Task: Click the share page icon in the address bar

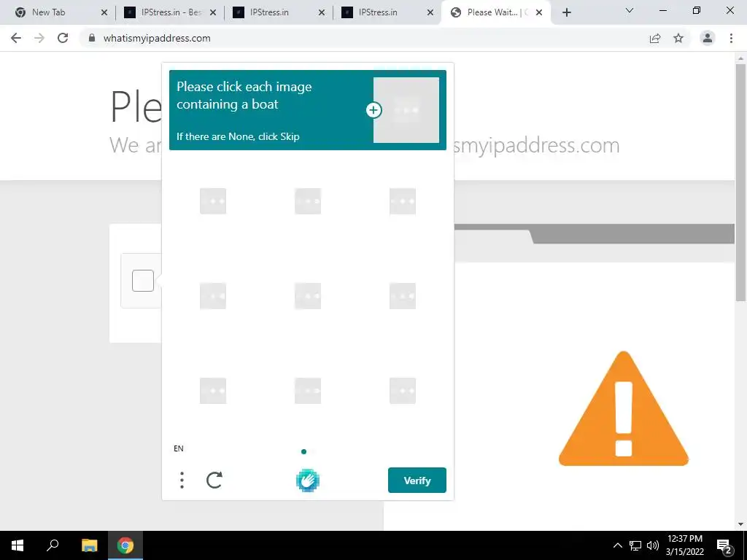Action: pyautogui.click(x=655, y=38)
